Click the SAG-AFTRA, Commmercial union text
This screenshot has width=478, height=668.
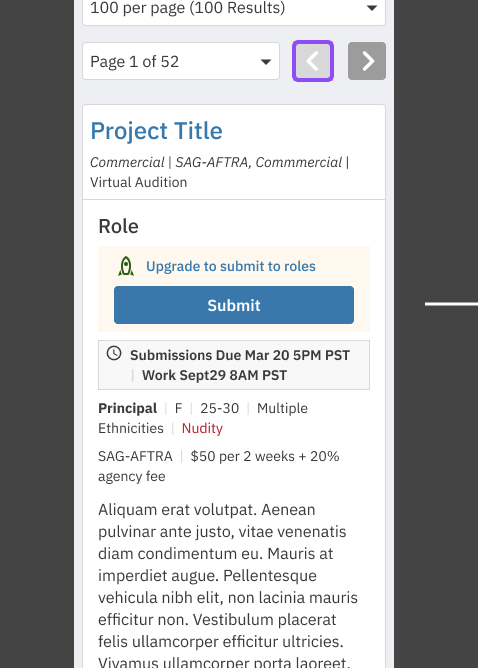point(259,162)
